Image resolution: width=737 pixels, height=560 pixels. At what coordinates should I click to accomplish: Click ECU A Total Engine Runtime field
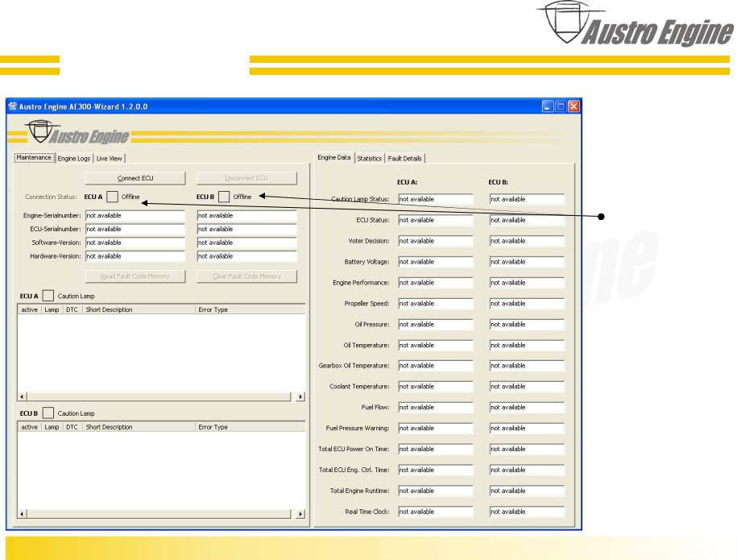coord(435,491)
